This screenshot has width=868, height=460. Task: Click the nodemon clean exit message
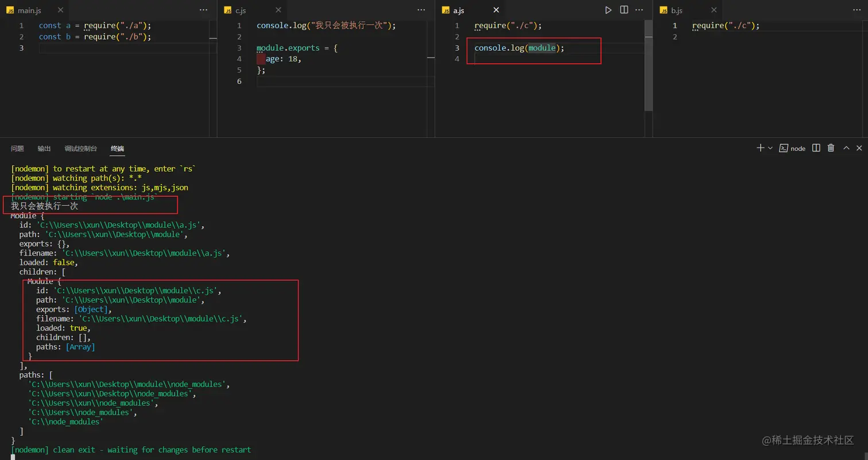(x=131, y=450)
